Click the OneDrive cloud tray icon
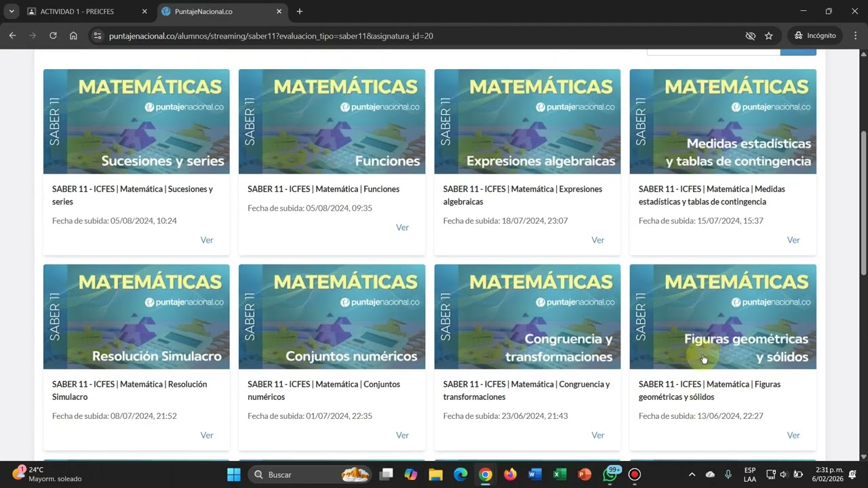The width and height of the screenshot is (868, 488). point(710,474)
